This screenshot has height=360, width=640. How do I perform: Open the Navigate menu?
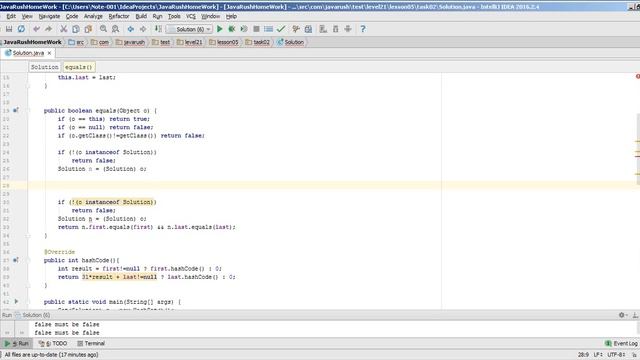point(49,16)
